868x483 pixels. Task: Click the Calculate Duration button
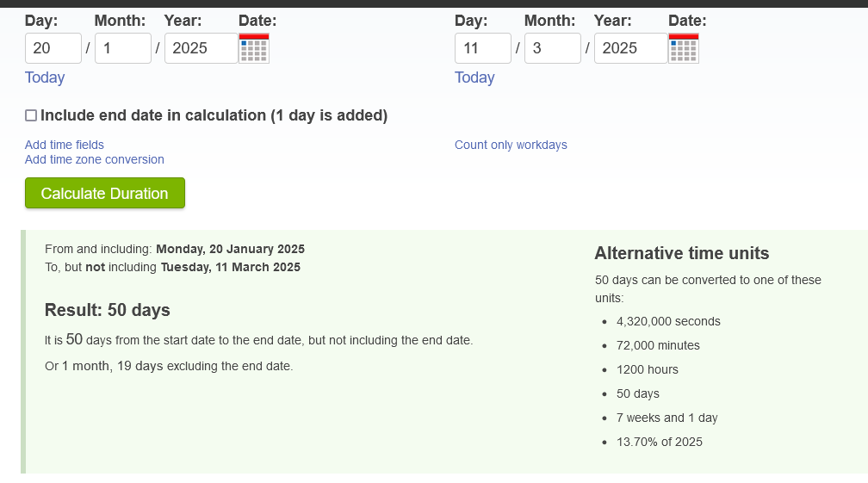(105, 193)
